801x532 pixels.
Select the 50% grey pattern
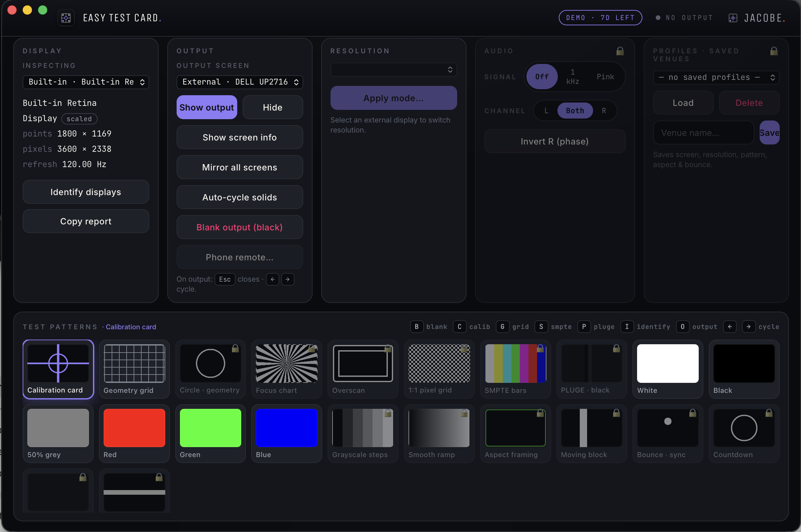(x=58, y=433)
